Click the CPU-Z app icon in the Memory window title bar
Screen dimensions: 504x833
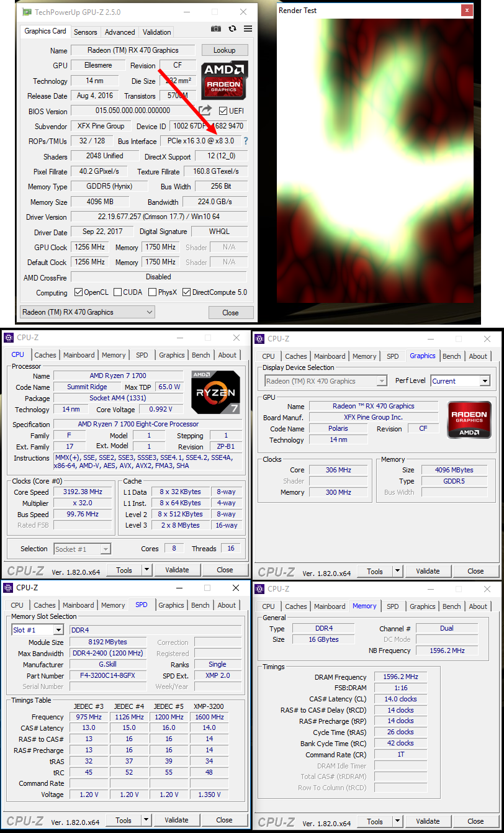point(260,588)
